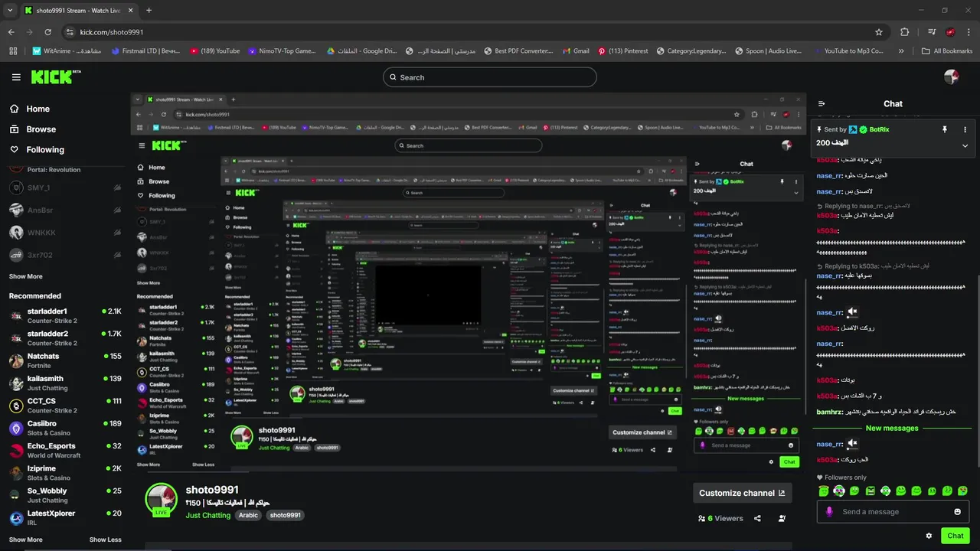Click the Share stream icon
This screenshot has height=551, width=980.
point(757,518)
